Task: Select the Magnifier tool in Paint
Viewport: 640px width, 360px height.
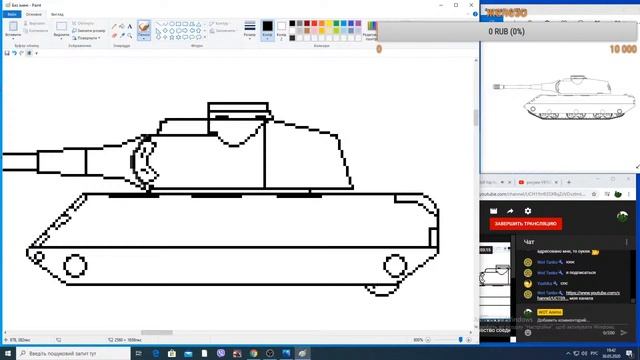Action: 130,36
